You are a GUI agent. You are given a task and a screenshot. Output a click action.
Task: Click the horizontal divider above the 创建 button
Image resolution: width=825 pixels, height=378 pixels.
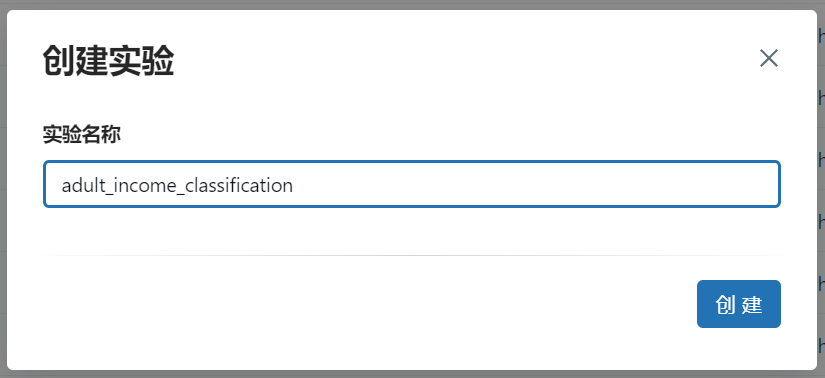pyautogui.click(x=411, y=255)
